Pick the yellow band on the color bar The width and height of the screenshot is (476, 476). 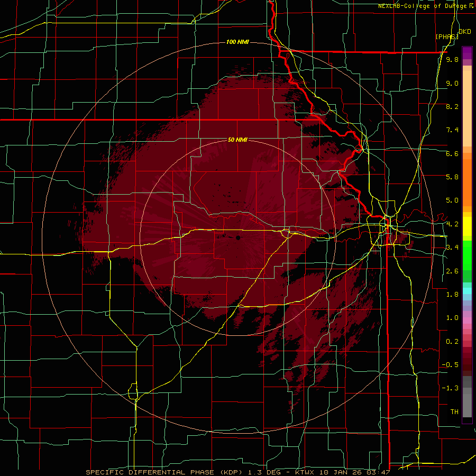pyautogui.click(x=467, y=226)
